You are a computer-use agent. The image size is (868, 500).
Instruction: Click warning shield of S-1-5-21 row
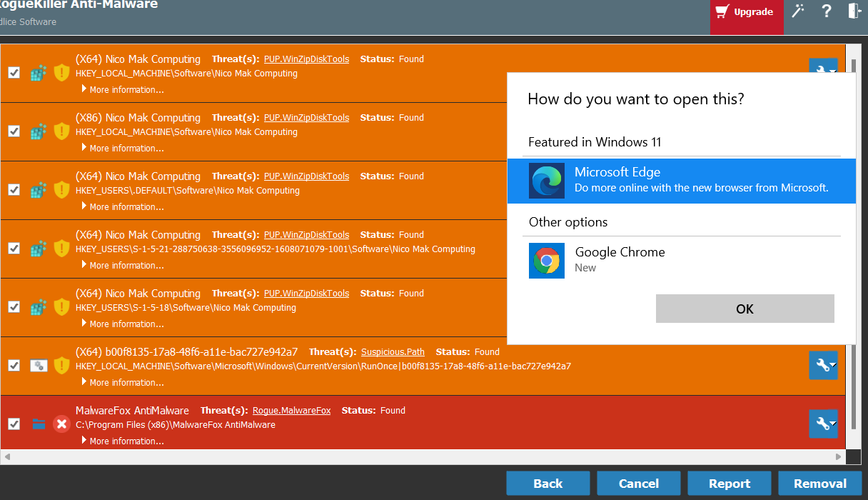pyautogui.click(x=62, y=249)
